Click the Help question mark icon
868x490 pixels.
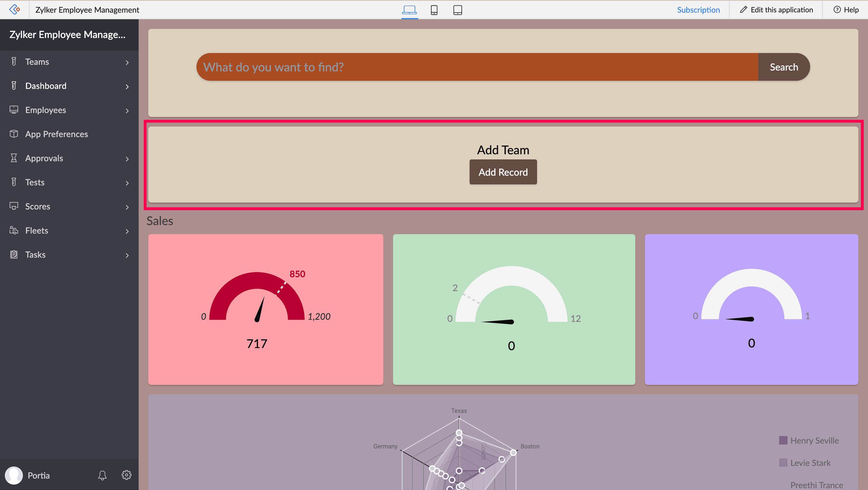coord(837,10)
